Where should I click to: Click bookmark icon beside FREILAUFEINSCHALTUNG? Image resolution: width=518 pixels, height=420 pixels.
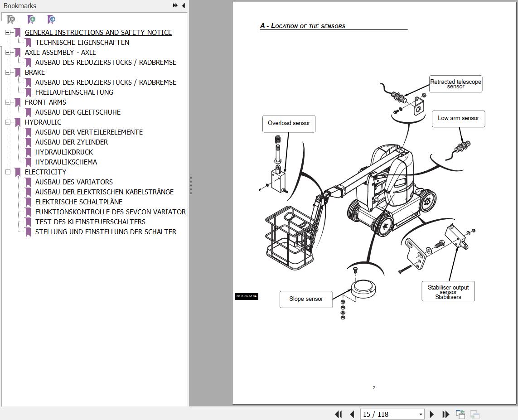coord(28,92)
